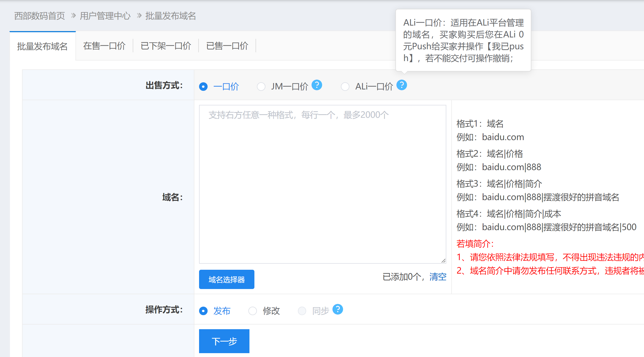Select 发布 operation mode radio
The image size is (644, 357).
(203, 311)
